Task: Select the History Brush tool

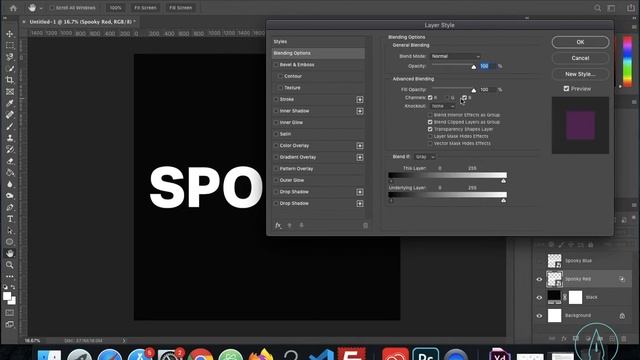Action: (10, 149)
